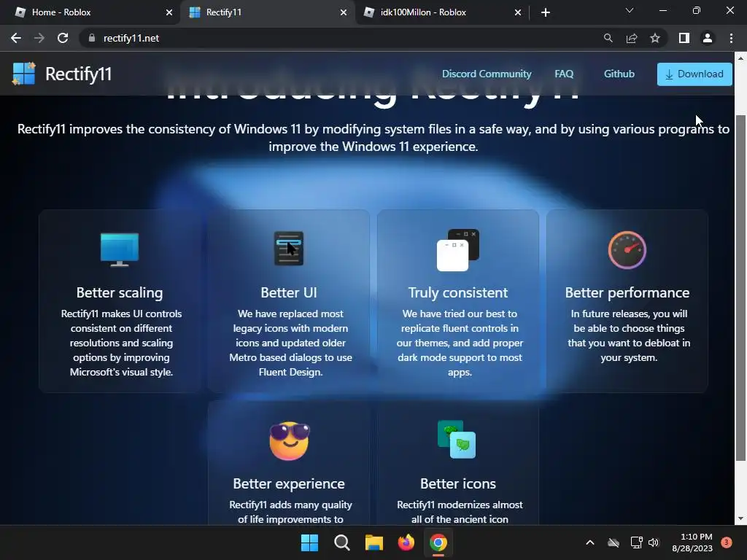Go back to the previous page
The width and height of the screenshot is (747, 560).
[16, 38]
